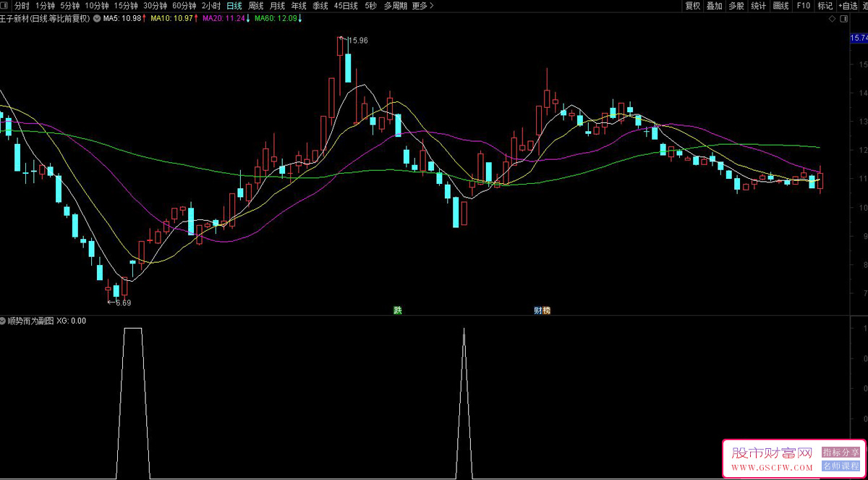Click the orange 榜 marker icon

tap(546, 310)
